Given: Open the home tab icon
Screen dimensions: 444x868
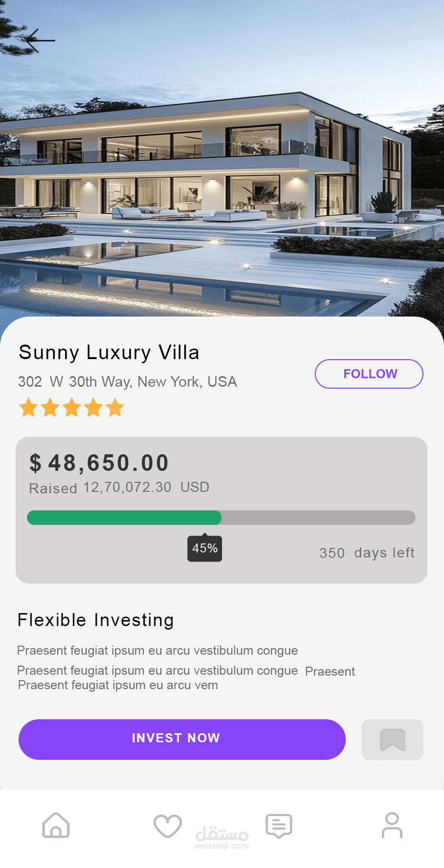Looking at the screenshot, I should click(x=56, y=825).
